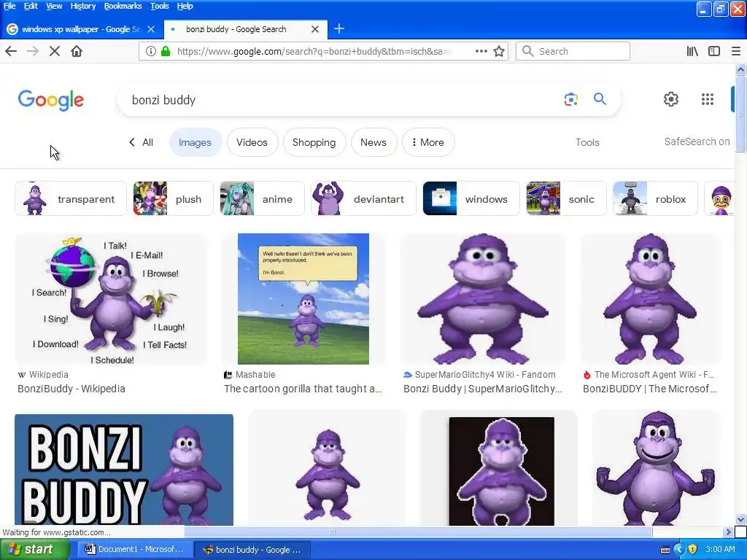Screen dimensions: 747x560
Task: Search by image with Google Lens icon
Action: pyautogui.click(x=570, y=99)
